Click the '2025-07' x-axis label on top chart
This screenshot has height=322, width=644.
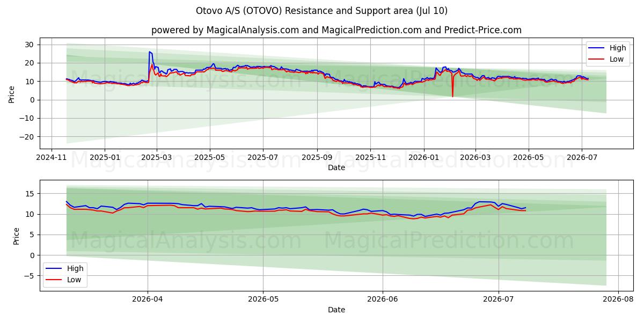263,158
